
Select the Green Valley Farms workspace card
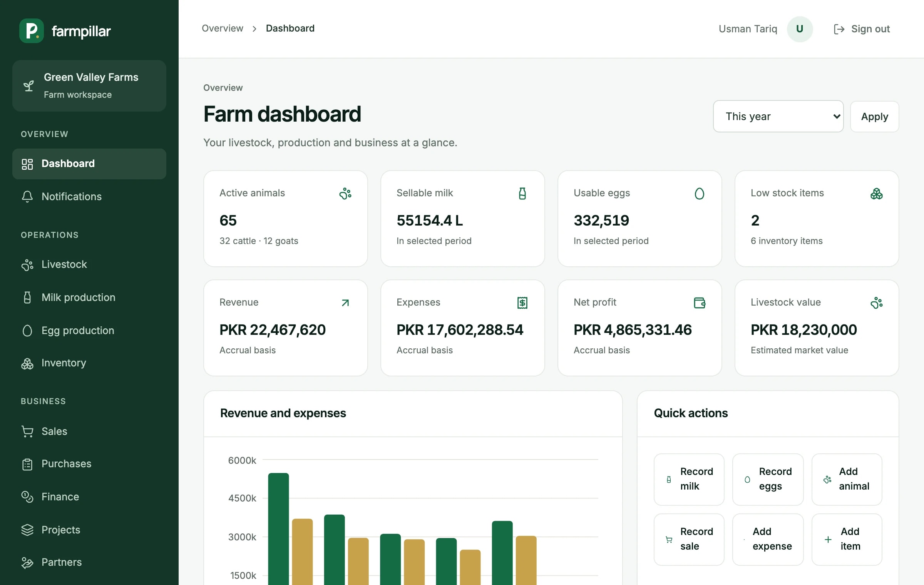pos(89,86)
